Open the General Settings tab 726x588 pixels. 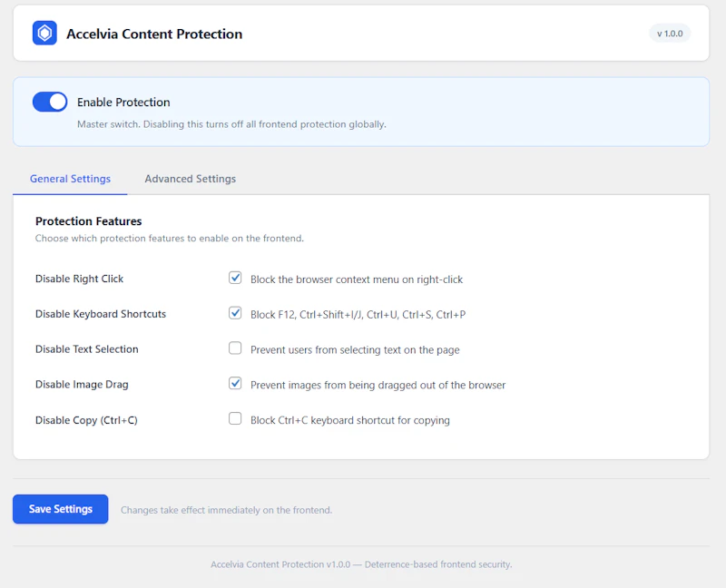point(70,179)
